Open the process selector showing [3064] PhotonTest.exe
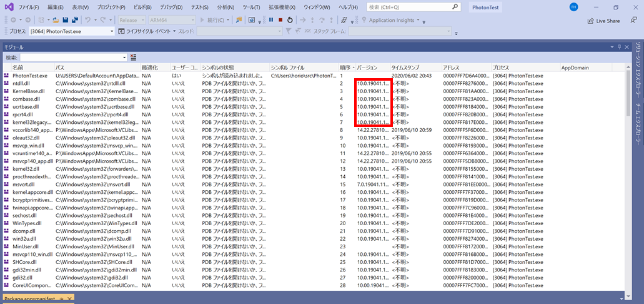This screenshot has height=304, width=644. point(71,31)
